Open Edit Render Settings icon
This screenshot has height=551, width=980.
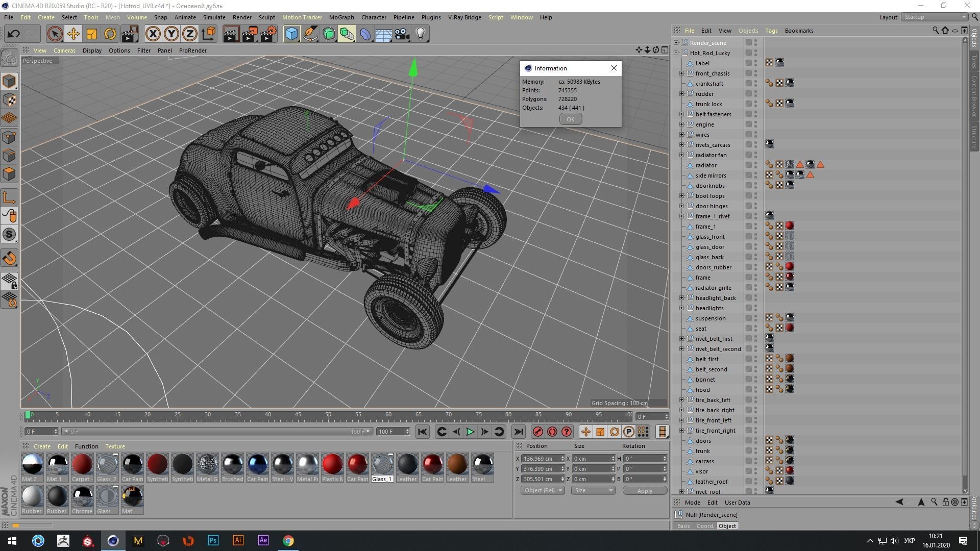(x=268, y=34)
